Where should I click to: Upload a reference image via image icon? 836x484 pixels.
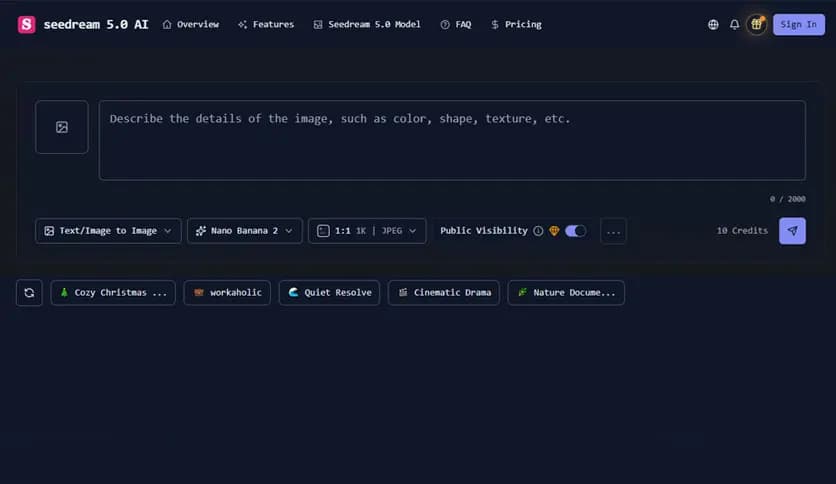point(62,127)
